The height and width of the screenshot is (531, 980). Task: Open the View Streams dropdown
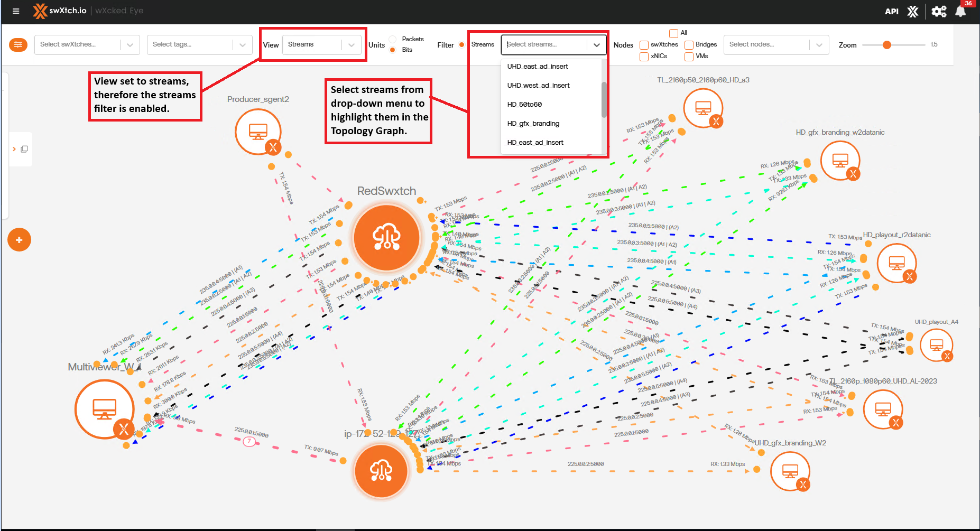pyautogui.click(x=321, y=45)
